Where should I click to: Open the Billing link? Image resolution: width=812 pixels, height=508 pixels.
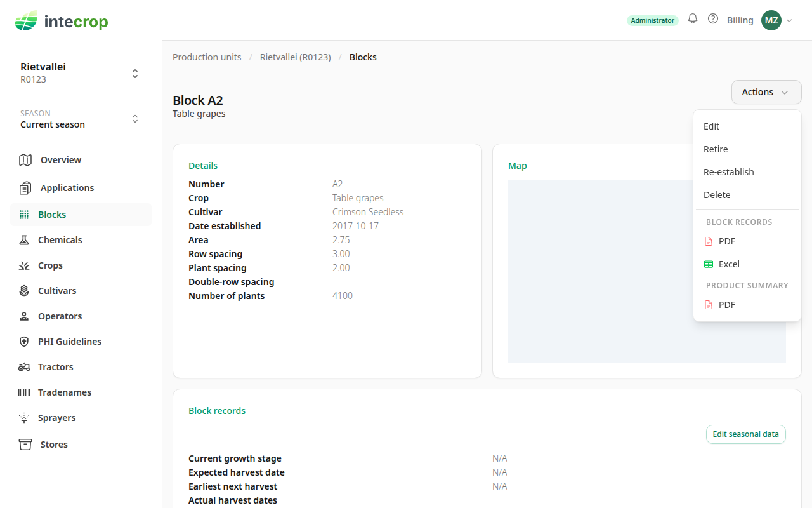(x=740, y=20)
